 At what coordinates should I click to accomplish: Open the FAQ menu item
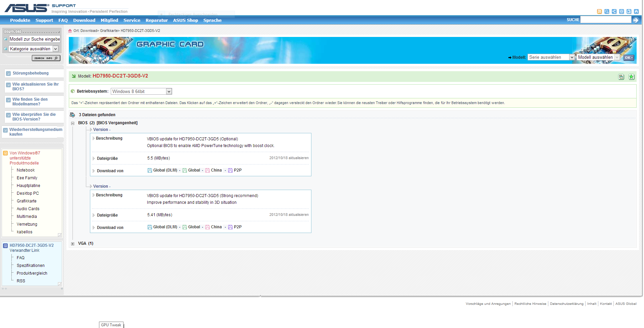tap(63, 20)
